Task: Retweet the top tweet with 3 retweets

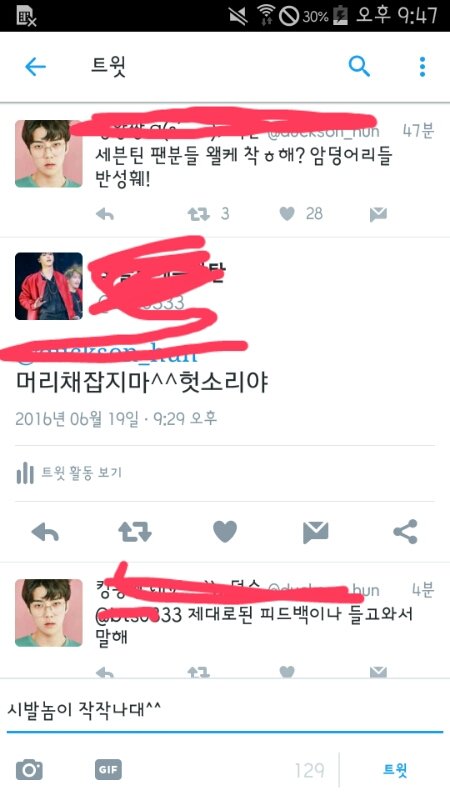Action: [x=198, y=214]
